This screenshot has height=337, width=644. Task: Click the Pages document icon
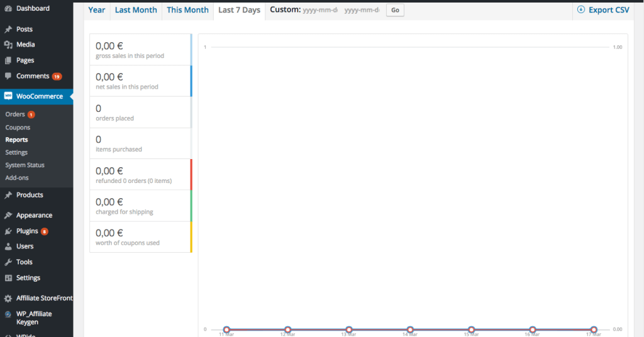click(x=8, y=60)
